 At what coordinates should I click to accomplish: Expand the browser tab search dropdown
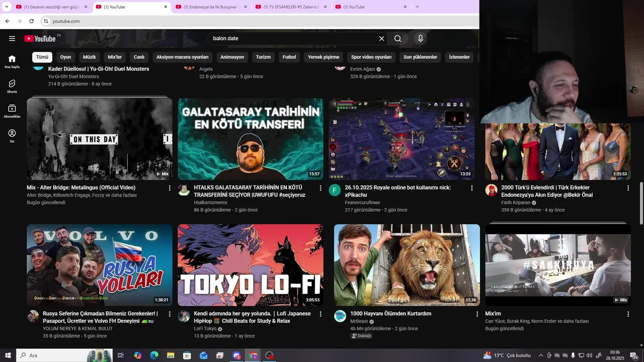tap(7, 7)
